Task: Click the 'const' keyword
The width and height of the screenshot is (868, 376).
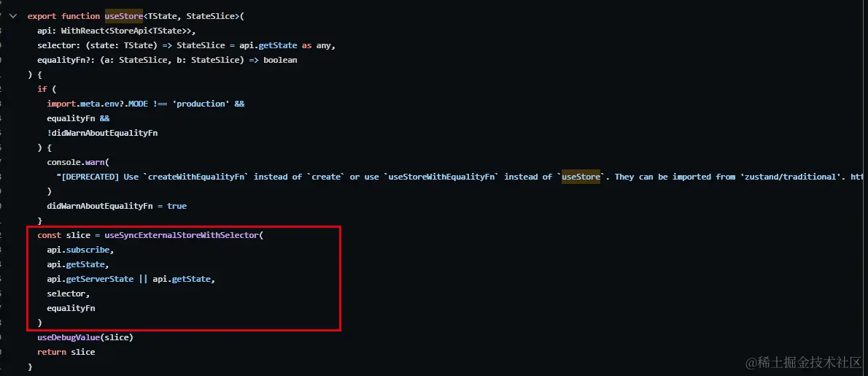Action: point(50,235)
